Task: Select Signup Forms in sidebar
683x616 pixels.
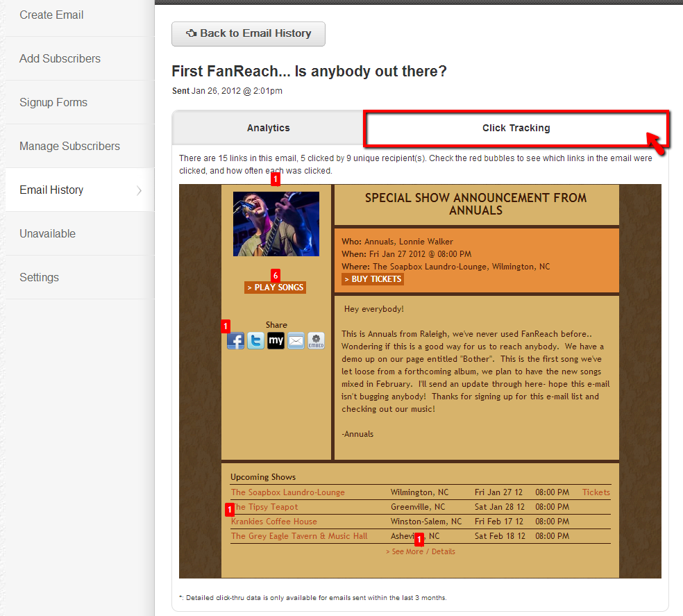Action: [x=53, y=102]
